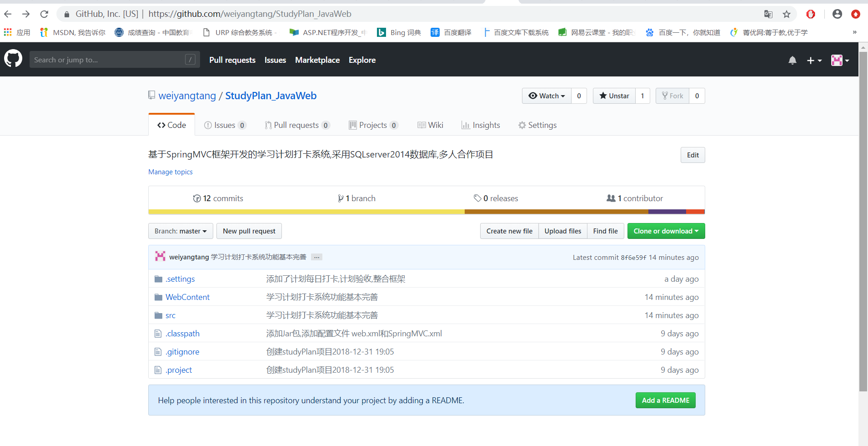Open the WebContent folder icon
This screenshot has height=446, width=868.
(158, 296)
